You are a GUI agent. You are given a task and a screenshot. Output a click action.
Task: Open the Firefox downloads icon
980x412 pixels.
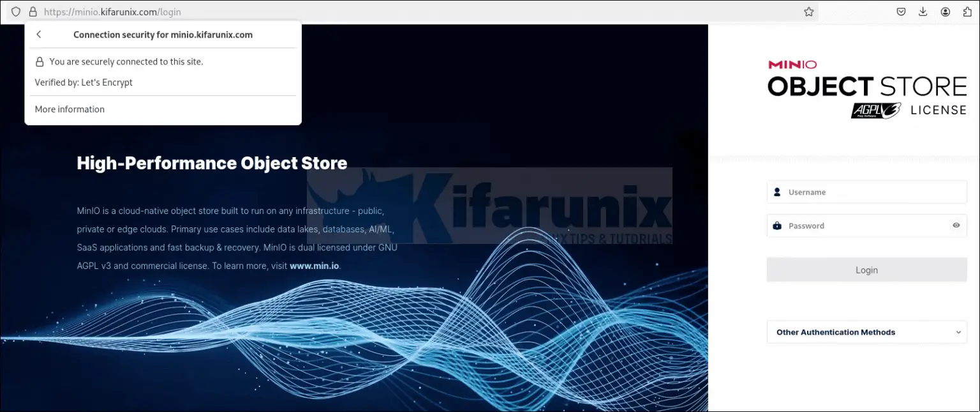(x=923, y=11)
